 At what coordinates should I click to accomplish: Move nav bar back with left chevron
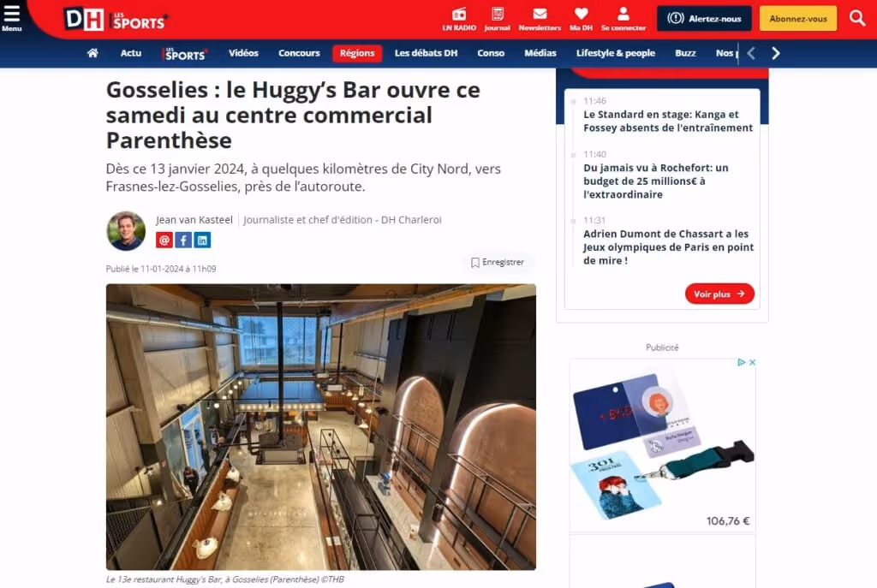[x=751, y=53]
